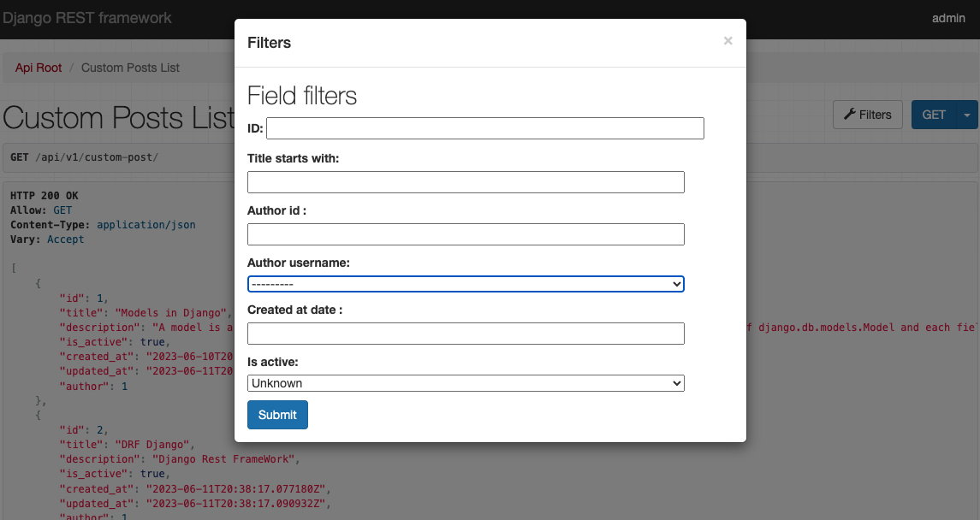Open the Django REST framework brand link
The width and height of the screenshot is (980, 520).
(x=86, y=18)
